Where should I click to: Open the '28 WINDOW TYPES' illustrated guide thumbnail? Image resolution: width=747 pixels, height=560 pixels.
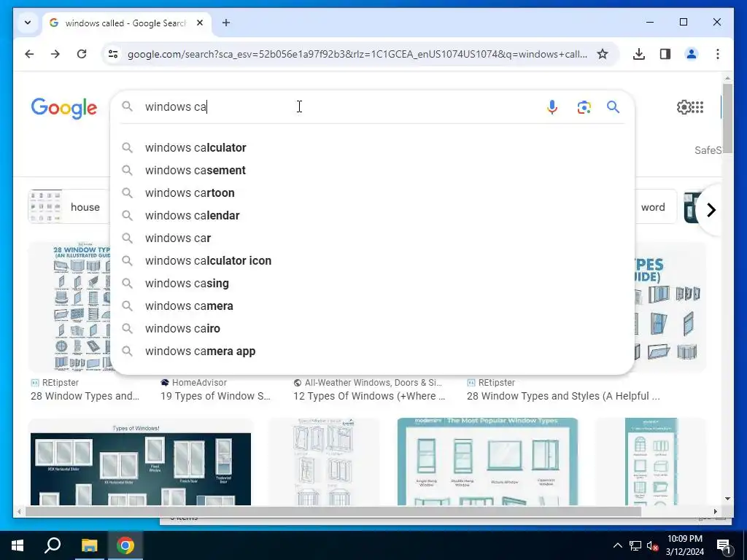pos(69,307)
